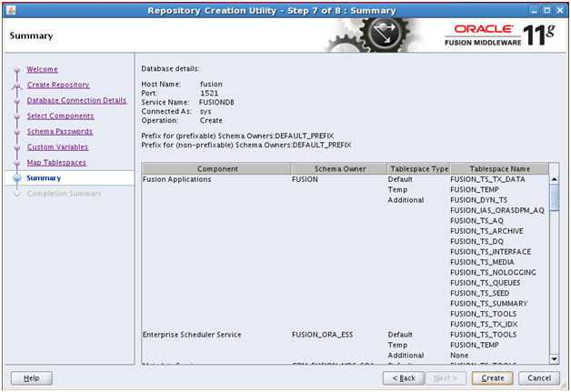Click the FUSION_TS_SUMMARY tablespace cell
The height and width of the screenshot is (392, 571).
point(488,304)
